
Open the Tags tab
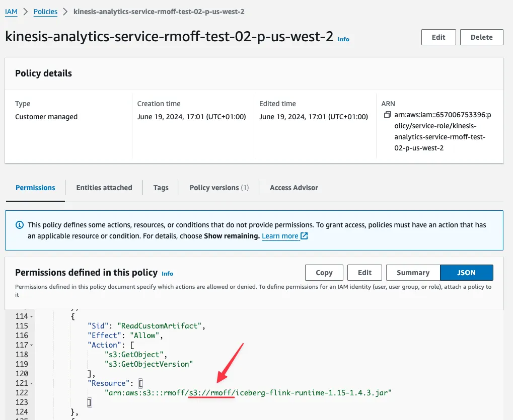pyautogui.click(x=161, y=188)
